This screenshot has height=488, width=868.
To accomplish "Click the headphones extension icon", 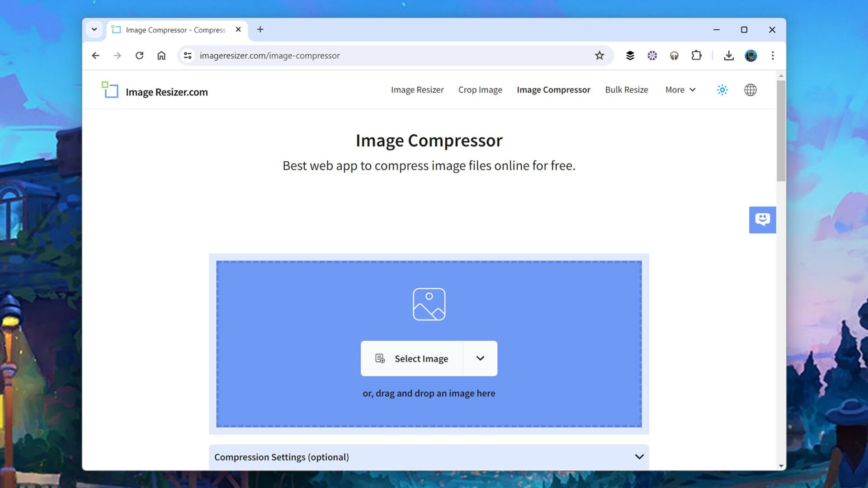I will coord(674,55).
